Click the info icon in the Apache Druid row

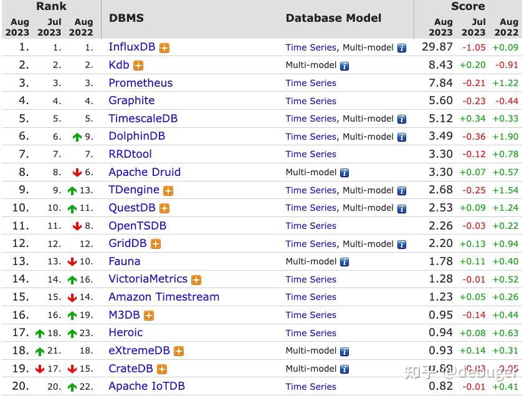344,173
